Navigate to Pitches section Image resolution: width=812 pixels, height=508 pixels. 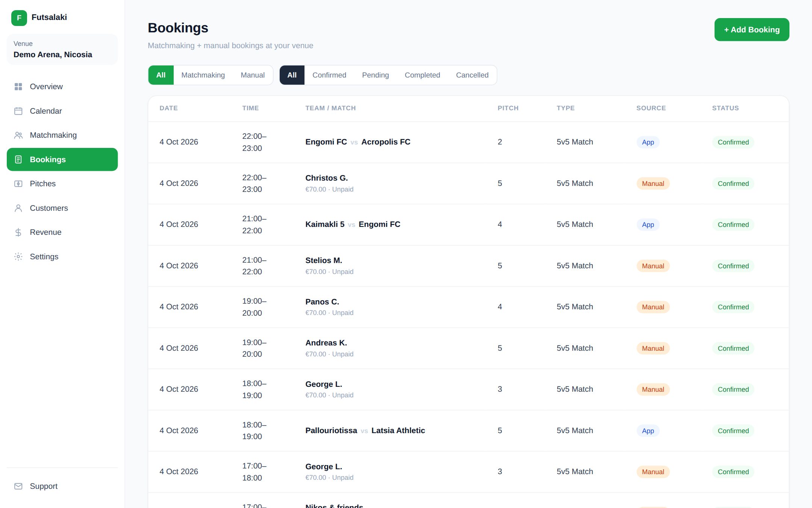tap(62, 184)
